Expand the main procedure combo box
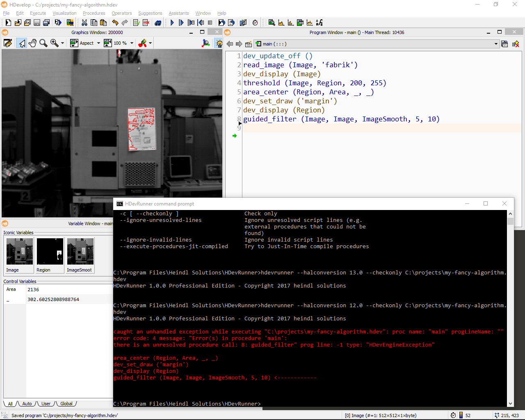Viewport: 525px width, 420px height. (496, 44)
